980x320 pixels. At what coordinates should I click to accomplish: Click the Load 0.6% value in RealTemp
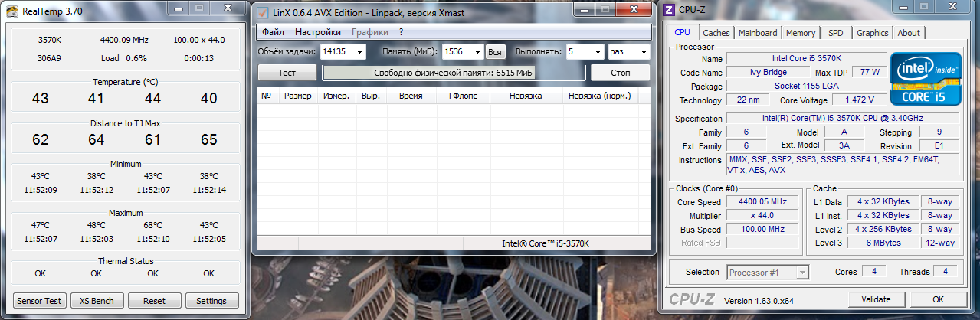124,58
